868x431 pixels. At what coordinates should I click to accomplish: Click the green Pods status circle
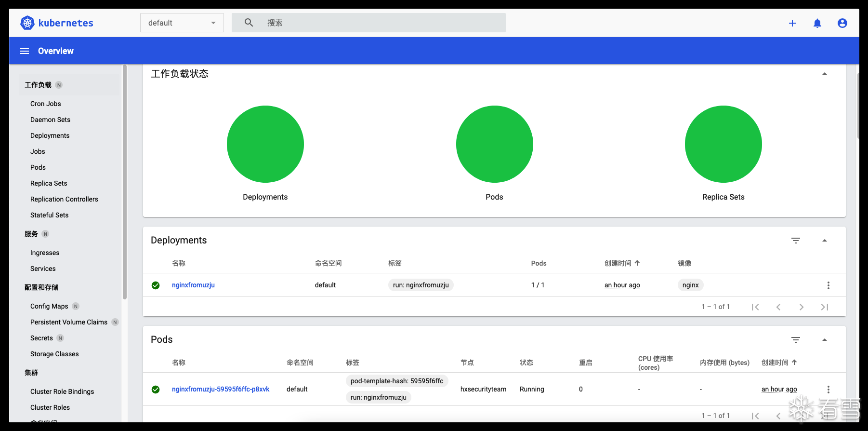pos(494,144)
